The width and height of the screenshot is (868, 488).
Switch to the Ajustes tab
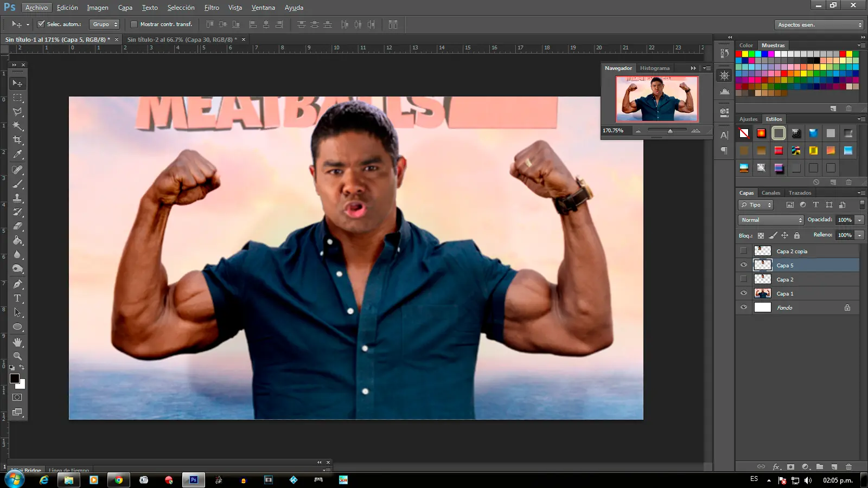click(x=748, y=119)
